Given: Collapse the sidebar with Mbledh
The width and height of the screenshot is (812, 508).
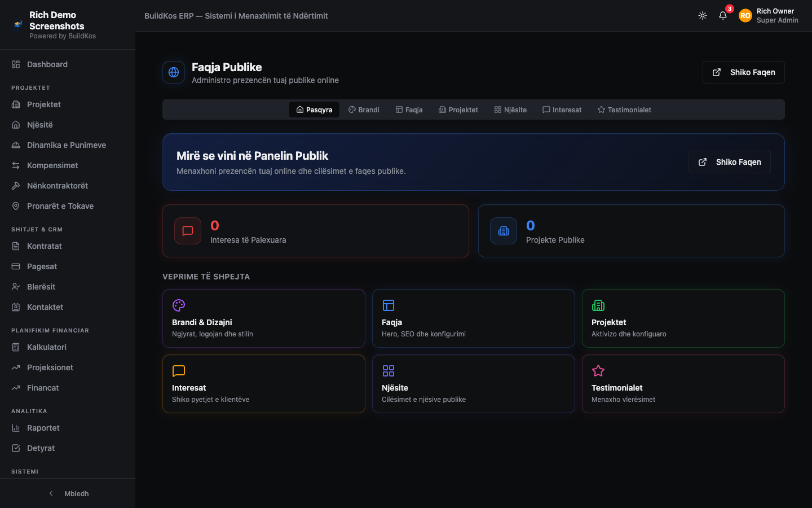Looking at the screenshot, I should 68,493.
